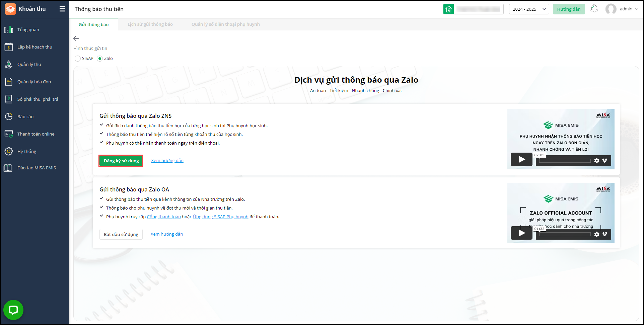
Task: Click the Tổng quan chart icon
Action: (x=9, y=29)
